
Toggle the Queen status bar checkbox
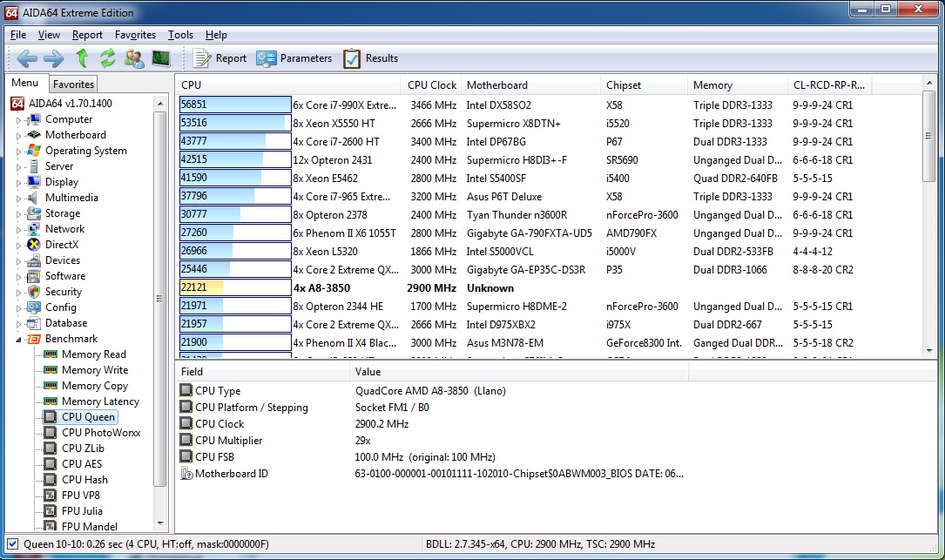pos(12,544)
